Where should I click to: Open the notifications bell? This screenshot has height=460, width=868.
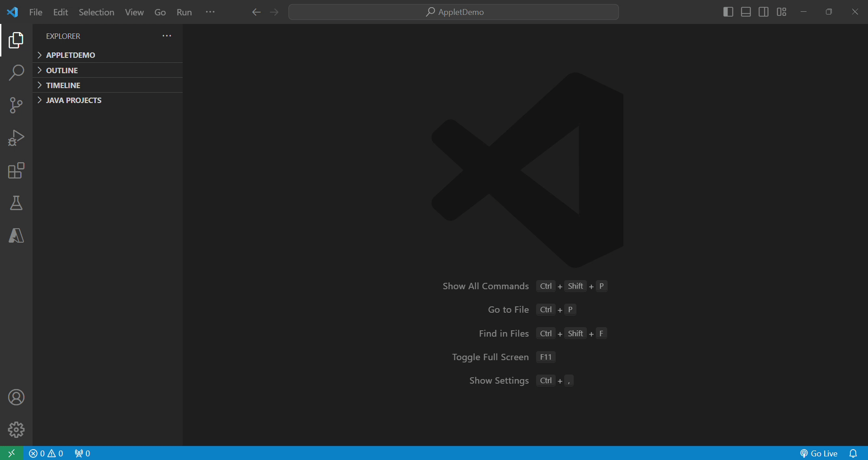click(x=853, y=453)
